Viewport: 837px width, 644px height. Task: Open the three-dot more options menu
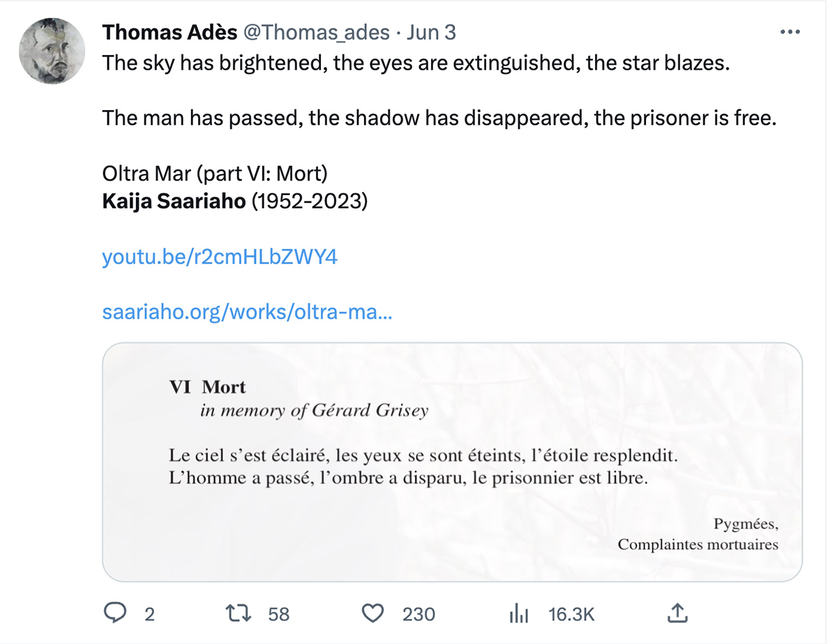pos(790,32)
